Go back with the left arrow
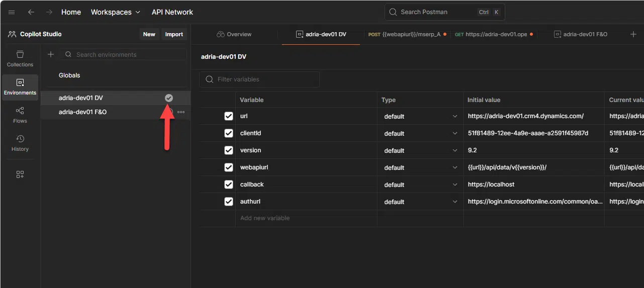 [31, 12]
